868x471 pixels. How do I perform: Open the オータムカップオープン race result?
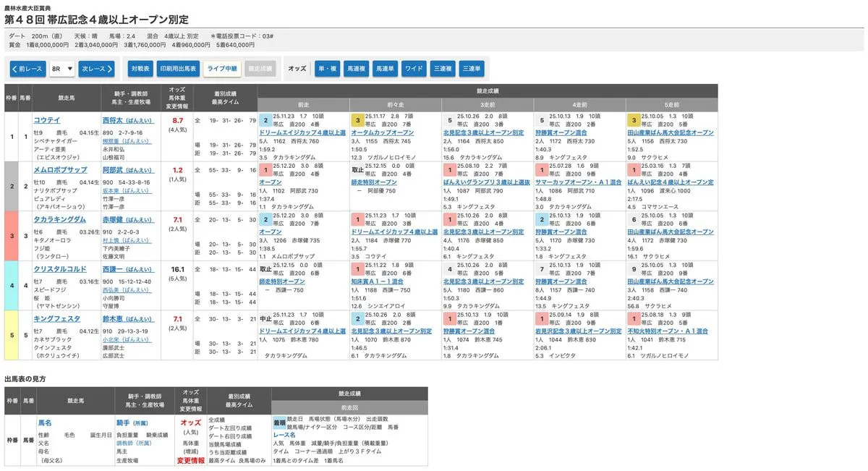[383, 133]
